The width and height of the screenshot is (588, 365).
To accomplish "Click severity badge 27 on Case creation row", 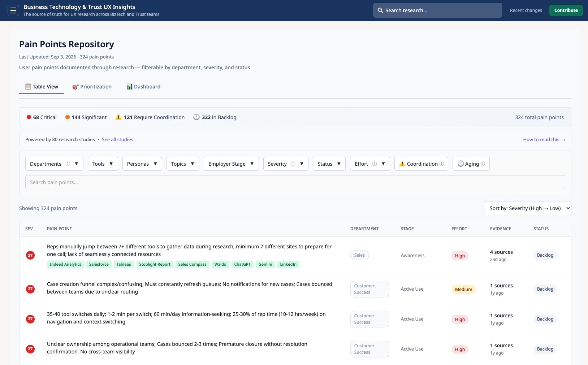I will [x=30, y=289].
